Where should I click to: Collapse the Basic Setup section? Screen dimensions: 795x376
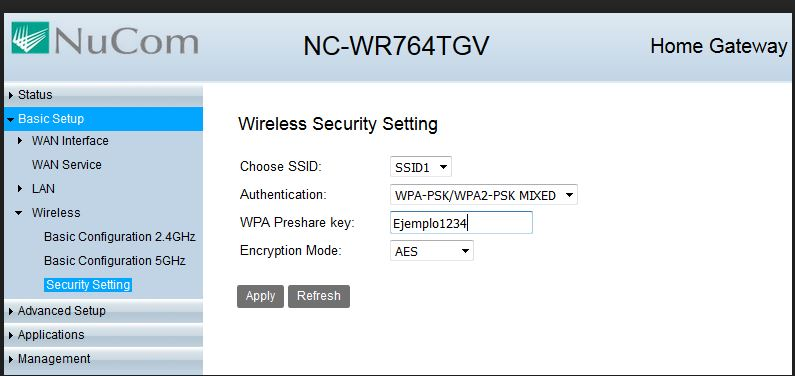11,120
